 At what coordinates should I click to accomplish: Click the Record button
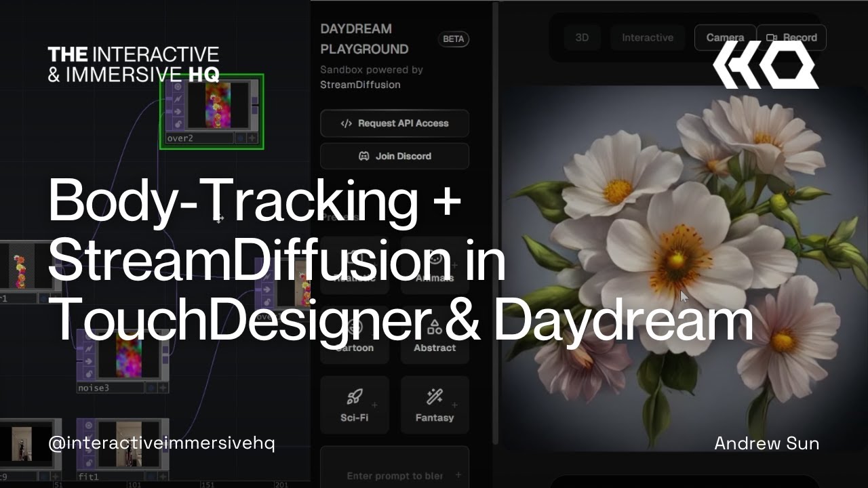[792, 38]
